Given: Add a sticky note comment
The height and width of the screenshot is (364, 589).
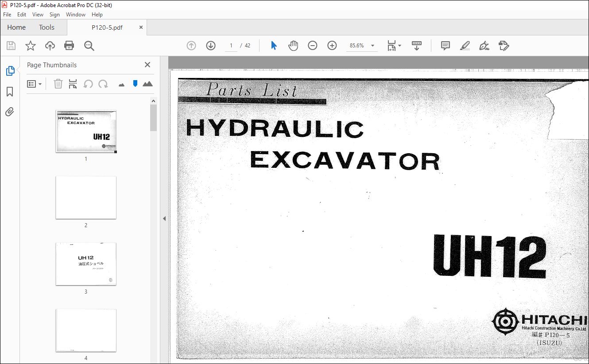Looking at the screenshot, I should pyautogui.click(x=446, y=46).
